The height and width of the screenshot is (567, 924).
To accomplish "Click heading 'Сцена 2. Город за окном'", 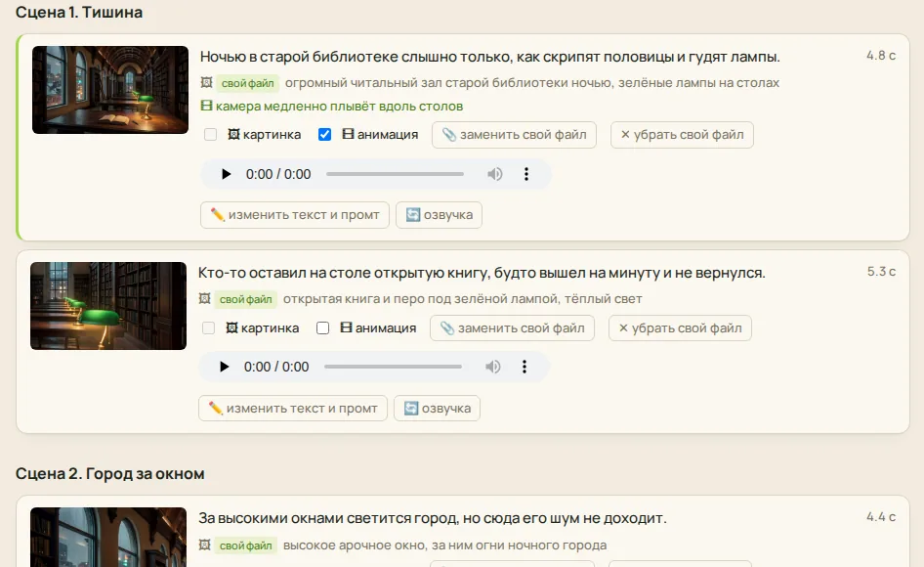I will [110, 474].
